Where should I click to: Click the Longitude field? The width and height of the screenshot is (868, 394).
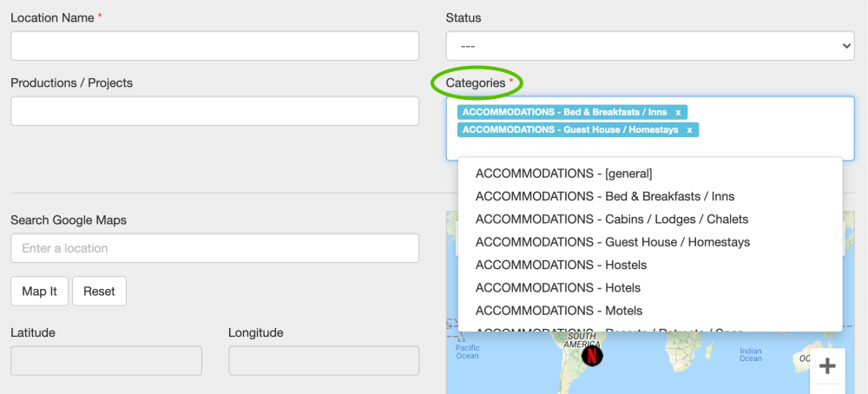click(323, 361)
